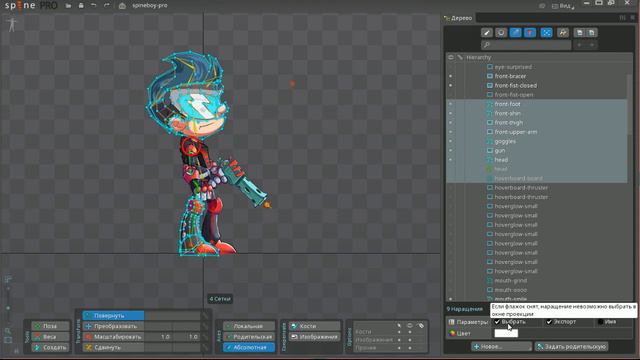Click the paste icon in tree toolbar
Screen dimensions: 640x360
click(x=592, y=33)
